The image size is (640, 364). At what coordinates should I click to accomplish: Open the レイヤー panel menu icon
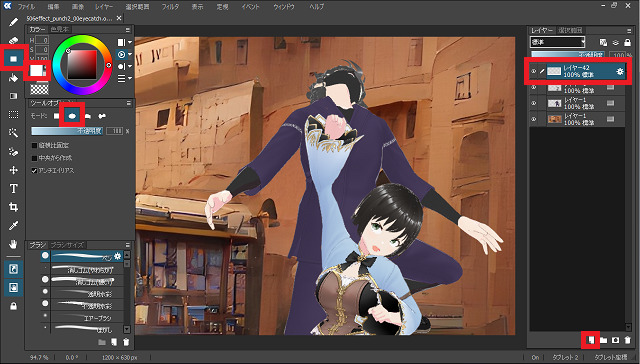tap(629, 31)
